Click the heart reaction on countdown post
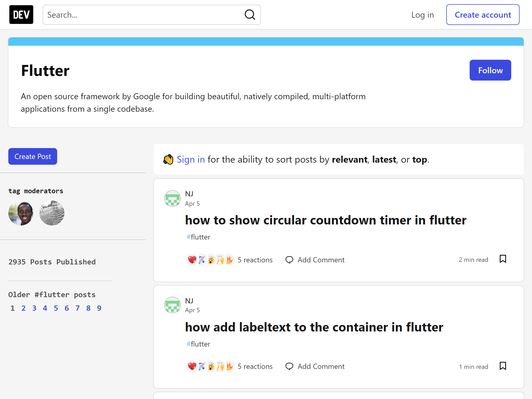Screen dimensions: 532x399 (192, 260)
